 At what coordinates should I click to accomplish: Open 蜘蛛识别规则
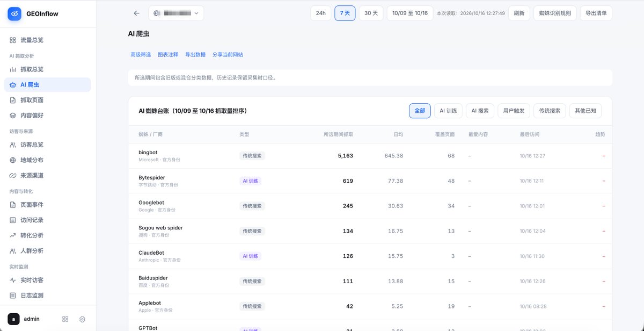555,13
